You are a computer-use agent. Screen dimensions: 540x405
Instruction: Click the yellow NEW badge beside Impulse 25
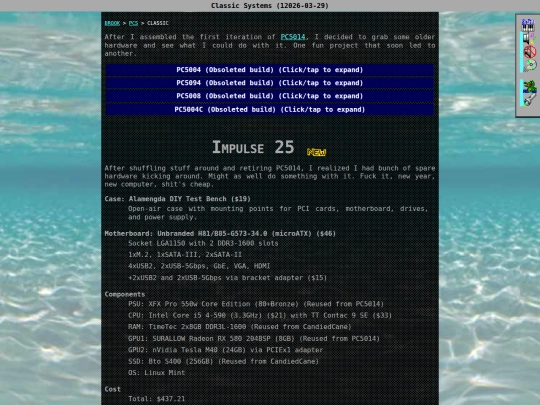[316, 152]
